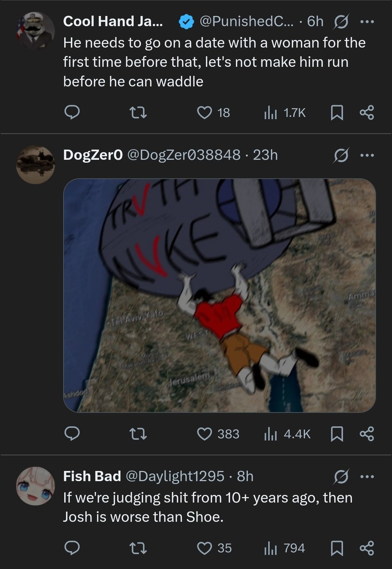Image resolution: width=392 pixels, height=569 pixels.
Task: Open more options on Fish Bad tweet
Action: coord(367,476)
